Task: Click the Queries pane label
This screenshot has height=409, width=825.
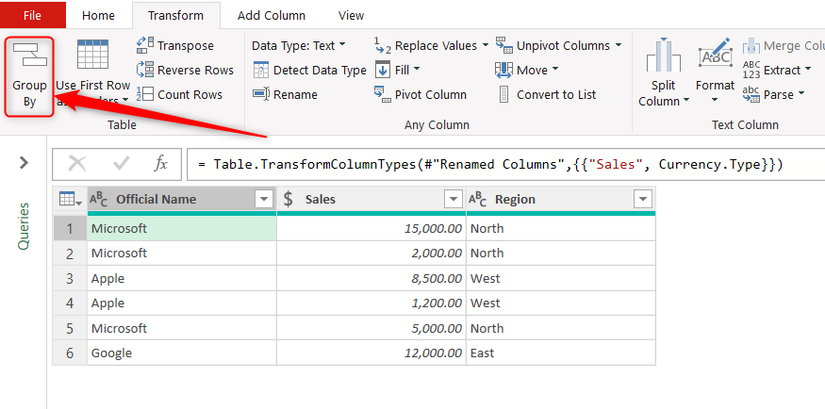Action: point(24,226)
